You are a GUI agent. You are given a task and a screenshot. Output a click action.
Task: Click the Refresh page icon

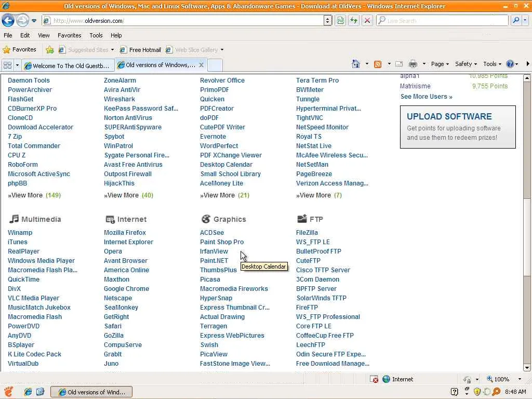353,21
